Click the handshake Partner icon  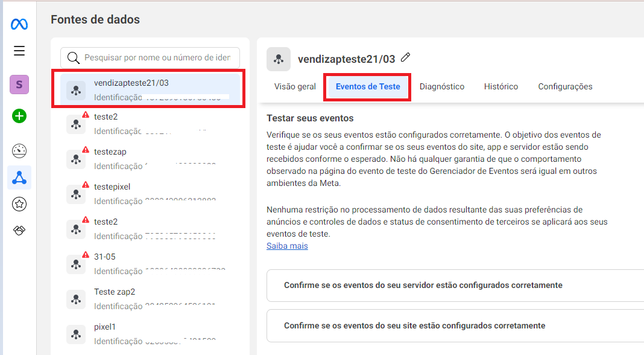click(19, 231)
